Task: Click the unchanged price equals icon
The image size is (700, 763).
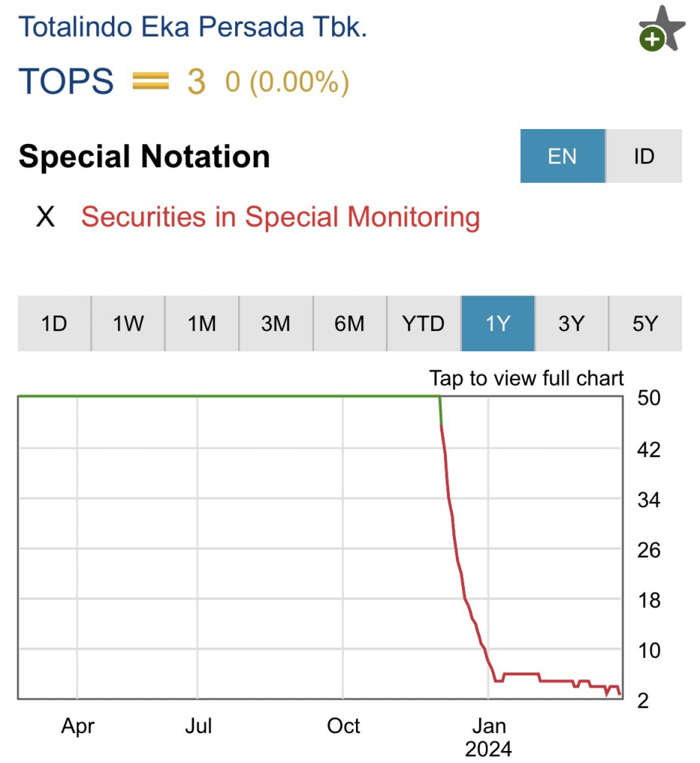Action: tap(150, 81)
